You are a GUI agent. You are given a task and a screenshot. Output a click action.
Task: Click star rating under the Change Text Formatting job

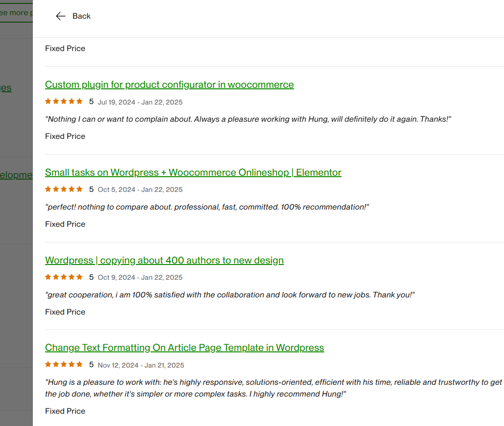point(64,365)
